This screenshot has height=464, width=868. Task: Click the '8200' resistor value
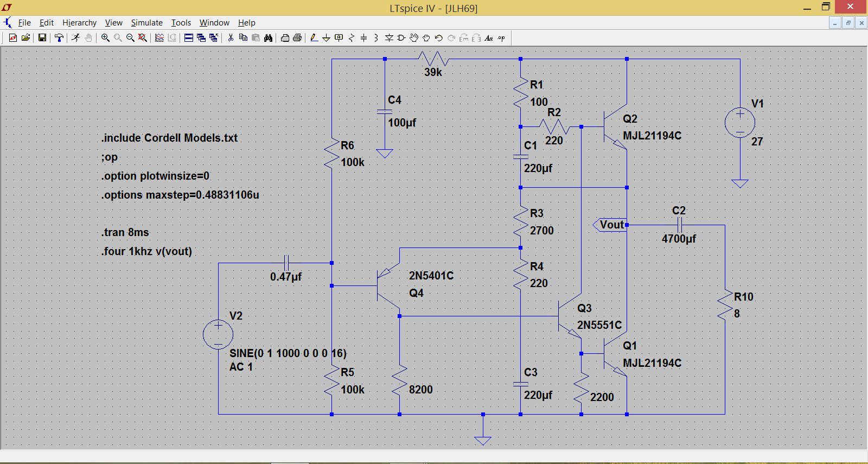421,390
